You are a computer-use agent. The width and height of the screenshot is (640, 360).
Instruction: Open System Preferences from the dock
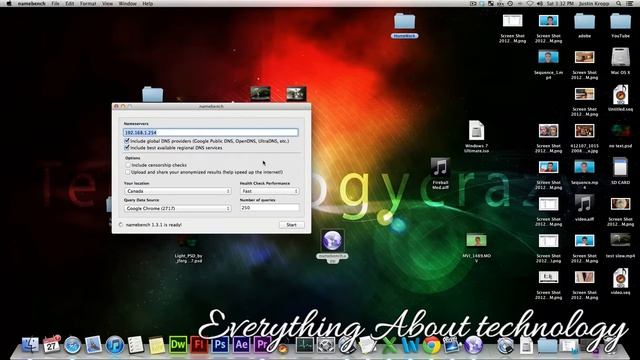click(326, 345)
